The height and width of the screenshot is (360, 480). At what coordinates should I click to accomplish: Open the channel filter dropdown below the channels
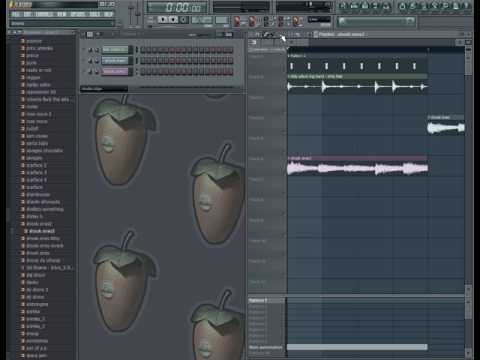(x=104, y=89)
